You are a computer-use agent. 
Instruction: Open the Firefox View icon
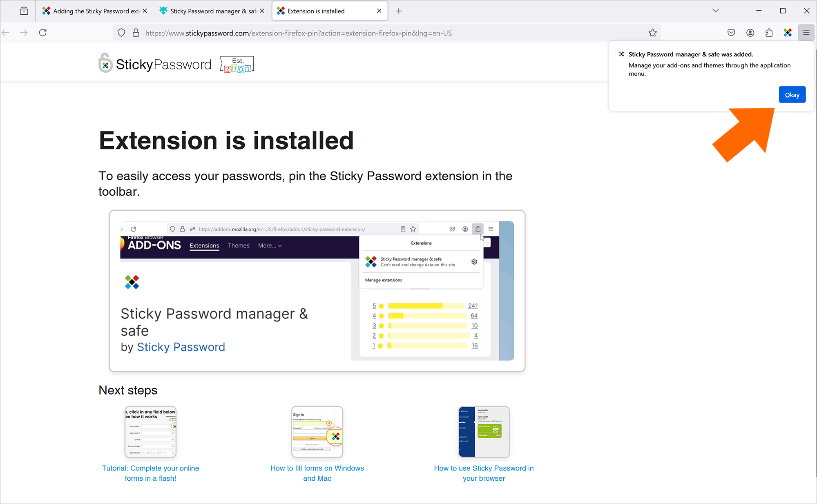coord(24,11)
